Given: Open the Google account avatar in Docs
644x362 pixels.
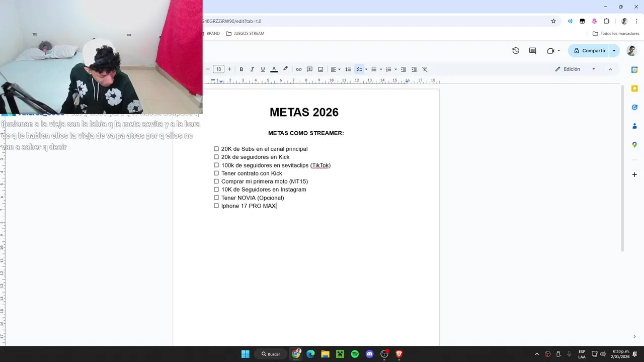Looking at the screenshot, I should [x=631, y=51].
